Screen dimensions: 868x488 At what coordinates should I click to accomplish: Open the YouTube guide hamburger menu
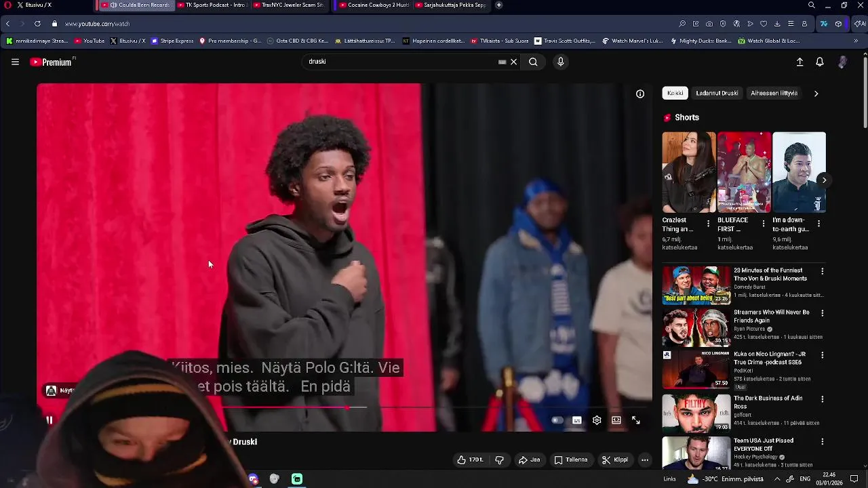tap(15, 62)
